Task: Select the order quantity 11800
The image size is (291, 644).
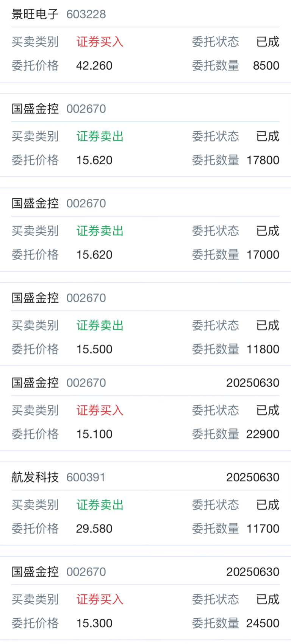Action: [x=263, y=349]
